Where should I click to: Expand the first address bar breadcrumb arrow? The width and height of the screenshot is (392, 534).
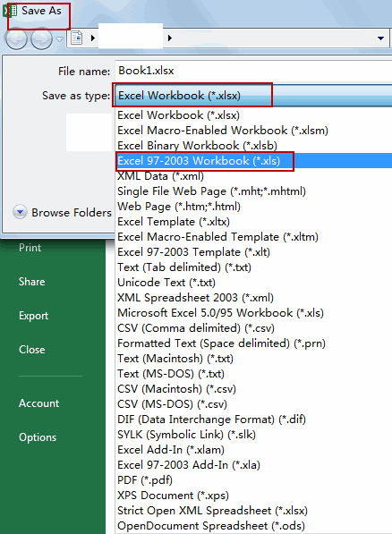tap(93, 38)
